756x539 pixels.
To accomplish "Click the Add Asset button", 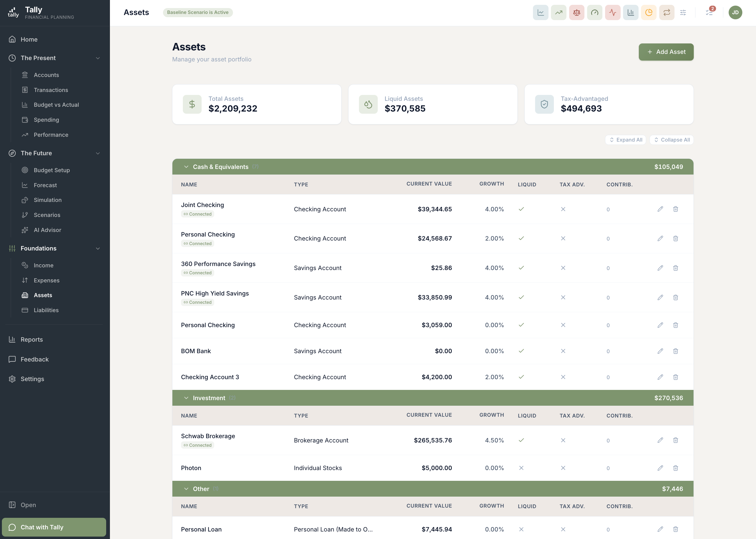I will [666, 52].
